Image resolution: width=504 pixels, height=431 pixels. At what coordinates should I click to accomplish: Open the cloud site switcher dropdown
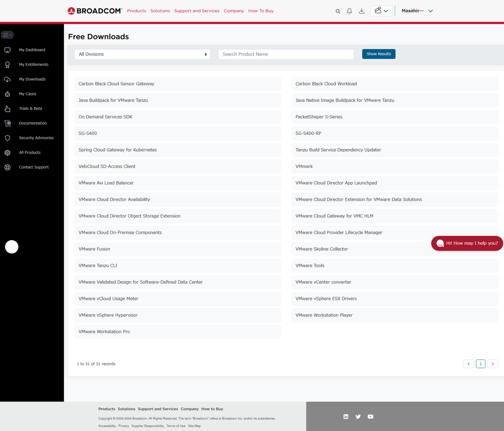click(381, 11)
